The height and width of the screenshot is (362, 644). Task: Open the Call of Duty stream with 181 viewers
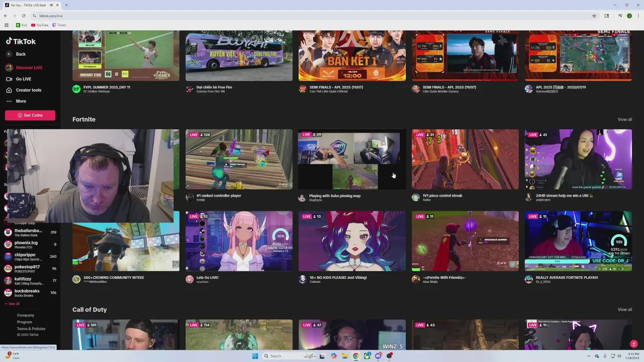pos(126,335)
